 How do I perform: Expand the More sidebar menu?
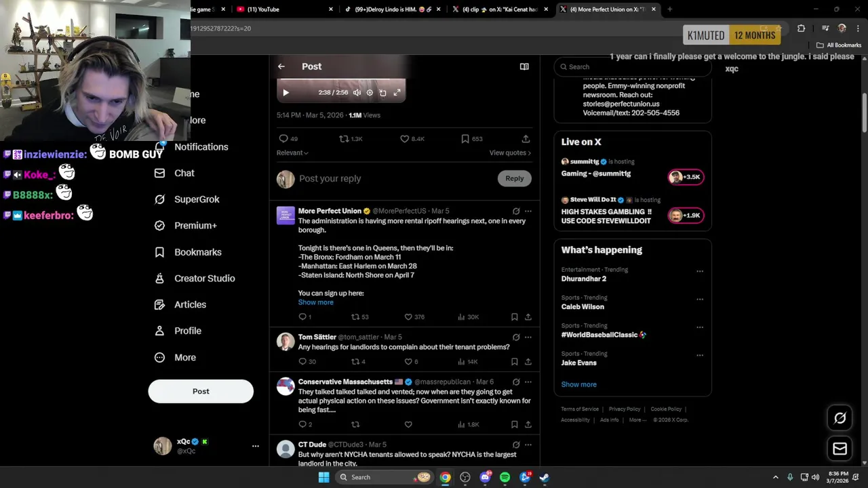pos(176,357)
